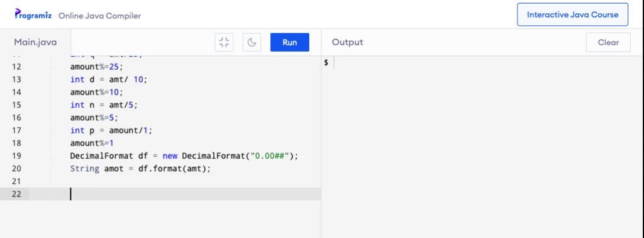Image resolution: width=644 pixels, height=238 pixels.
Task: Select the Main.java tab
Action: pos(35,42)
